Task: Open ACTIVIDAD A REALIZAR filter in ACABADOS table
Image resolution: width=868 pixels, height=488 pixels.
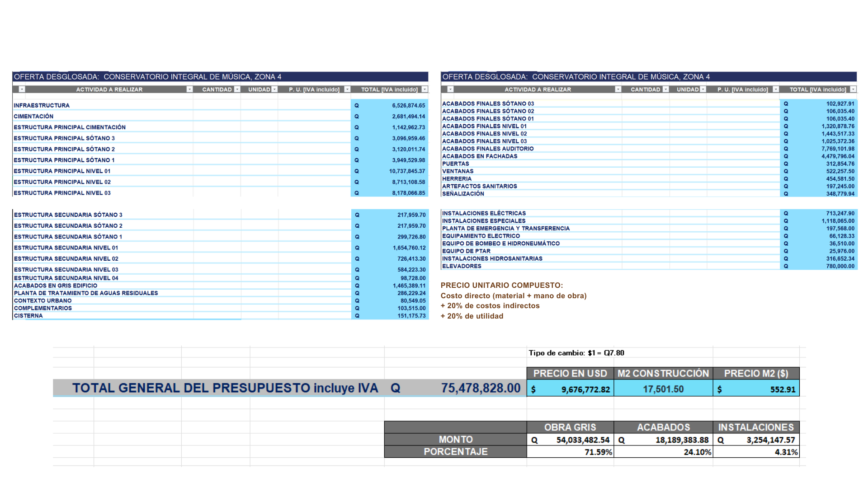Action: point(618,89)
